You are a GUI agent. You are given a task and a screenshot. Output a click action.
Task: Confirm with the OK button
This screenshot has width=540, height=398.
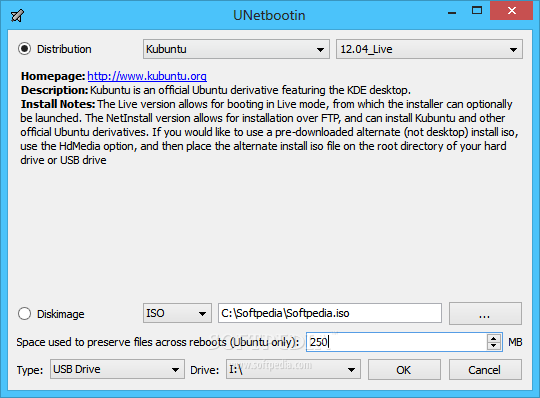(404, 370)
